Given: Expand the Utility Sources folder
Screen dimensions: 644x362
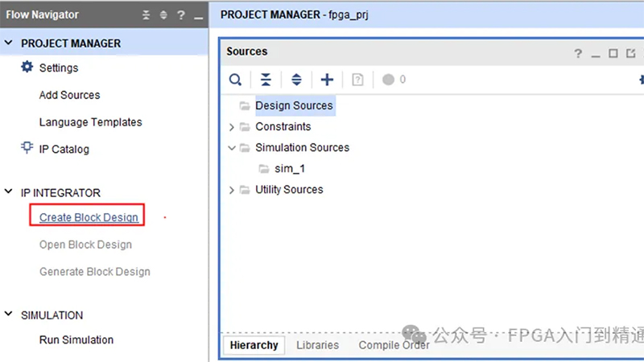Looking at the screenshot, I should pyautogui.click(x=232, y=190).
